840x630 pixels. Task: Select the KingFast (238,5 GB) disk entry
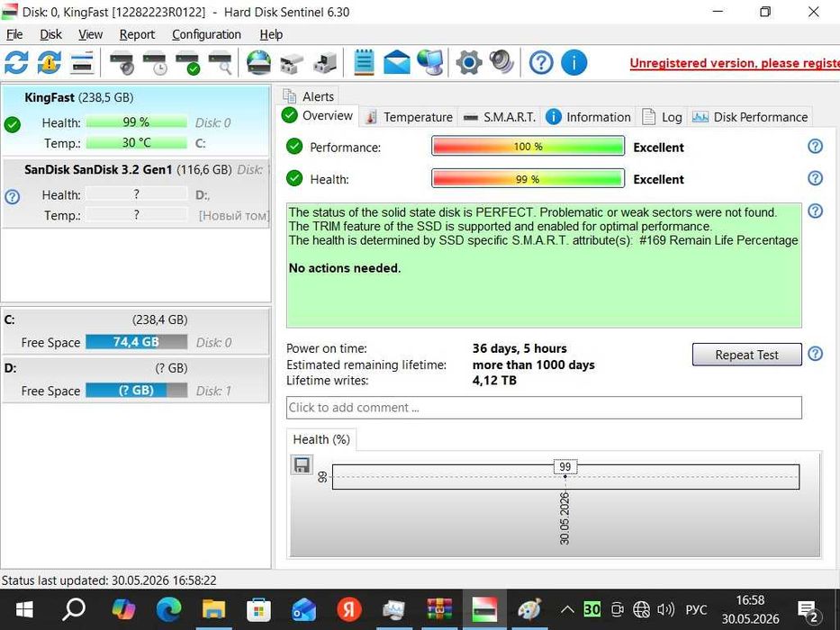[136, 120]
